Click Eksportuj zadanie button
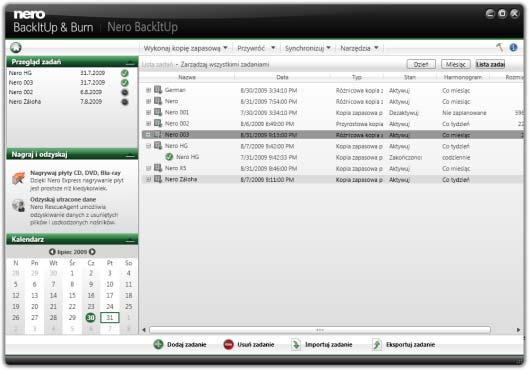This screenshot has height=370, width=529. click(x=403, y=345)
